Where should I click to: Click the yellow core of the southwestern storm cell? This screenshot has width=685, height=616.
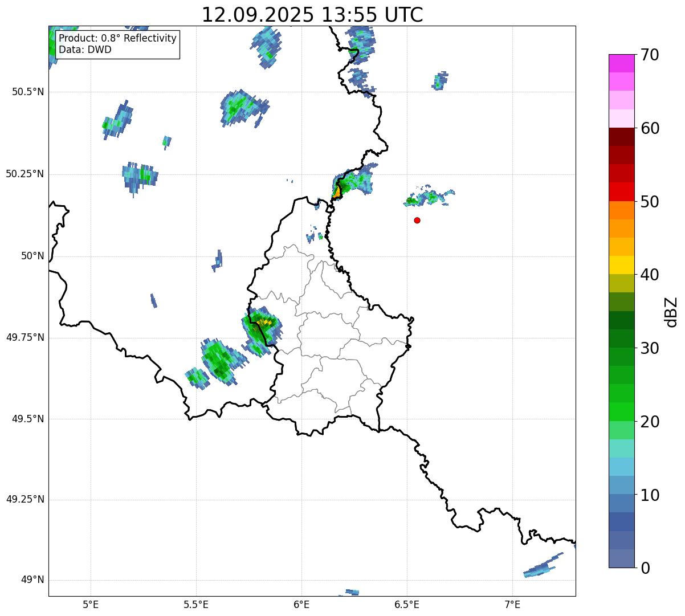pyautogui.click(x=264, y=324)
